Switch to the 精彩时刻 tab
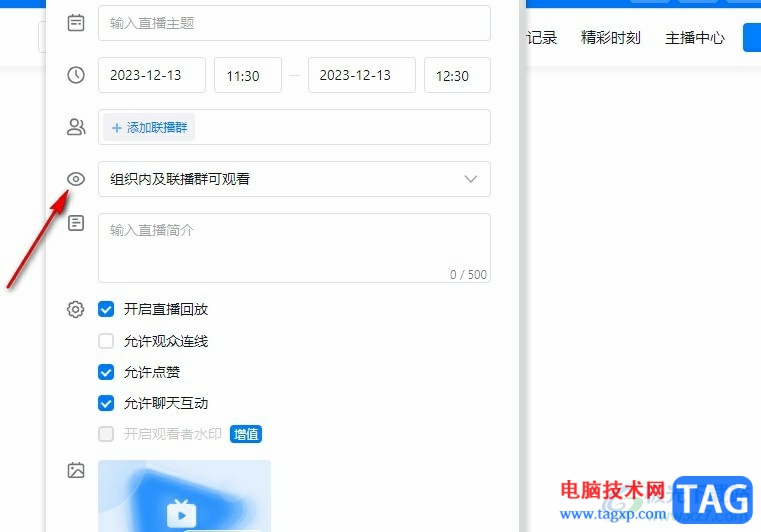The width and height of the screenshot is (761, 532). tap(611, 38)
